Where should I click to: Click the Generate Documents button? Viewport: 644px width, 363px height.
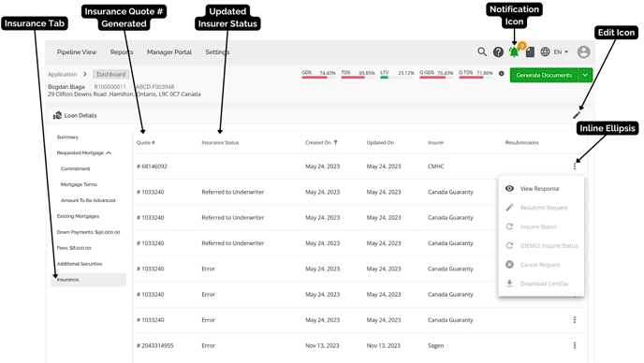coord(544,75)
